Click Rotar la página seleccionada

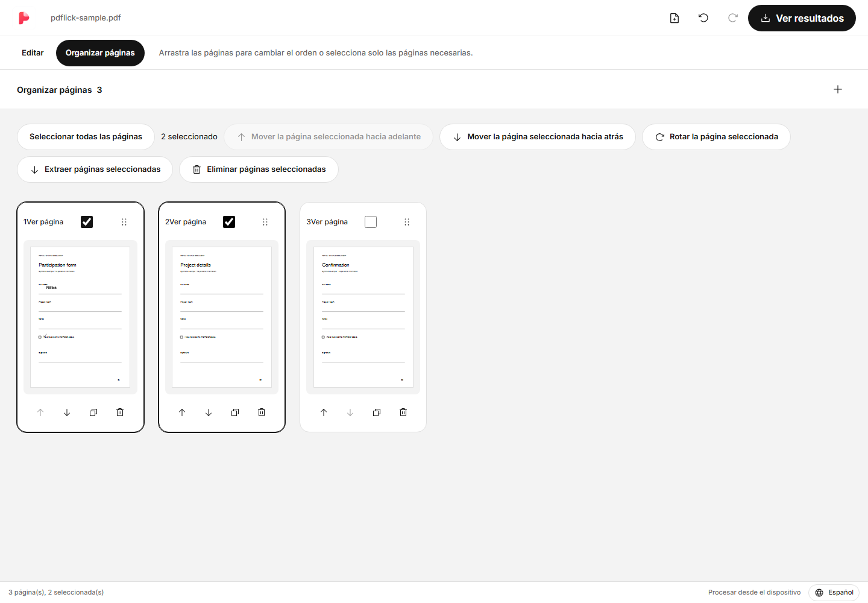[x=716, y=137]
